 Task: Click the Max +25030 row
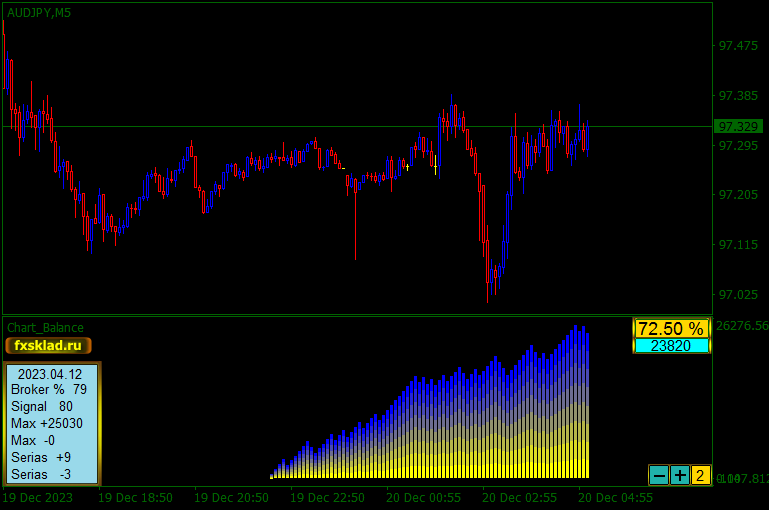pyautogui.click(x=47, y=423)
